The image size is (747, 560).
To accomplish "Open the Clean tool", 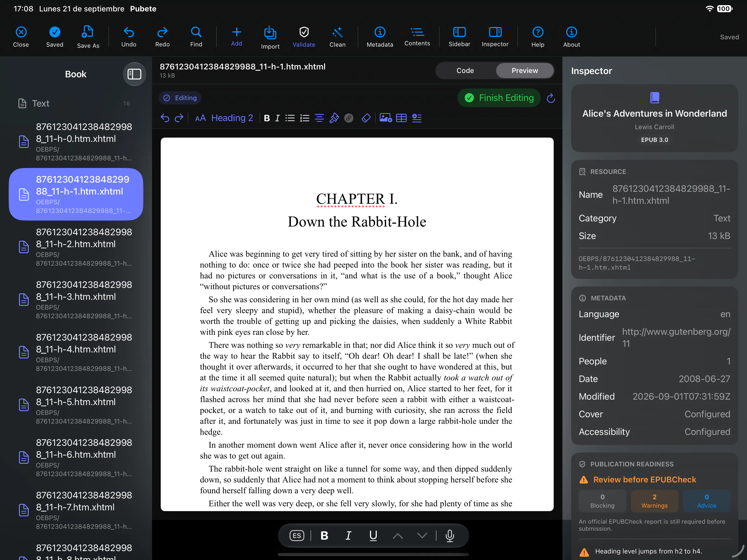I will [x=337, y=37].
